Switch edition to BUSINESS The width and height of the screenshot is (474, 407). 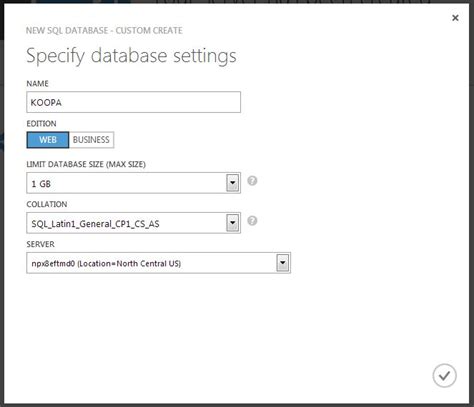pyautogui.click(x=91, y=140)
